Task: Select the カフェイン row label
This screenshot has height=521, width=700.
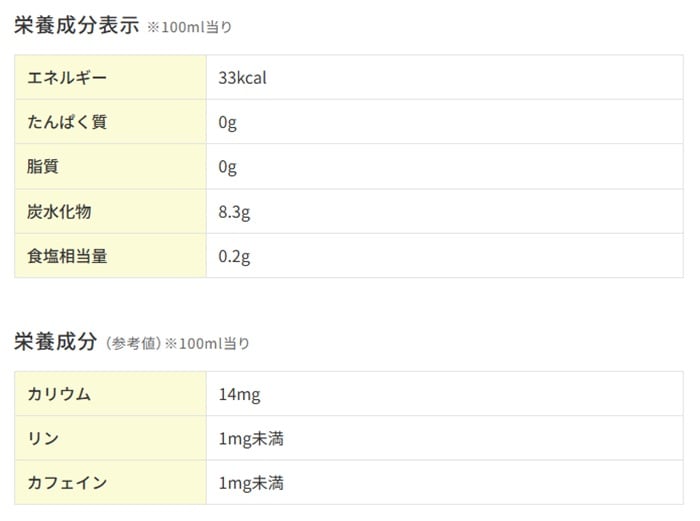Action: (67, 483)
